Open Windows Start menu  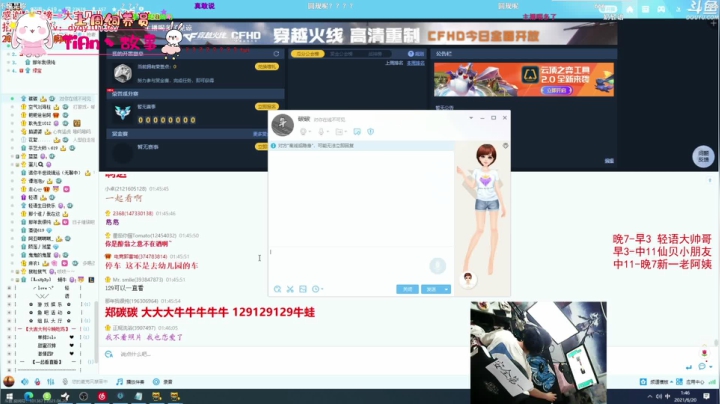coord(9,397)
